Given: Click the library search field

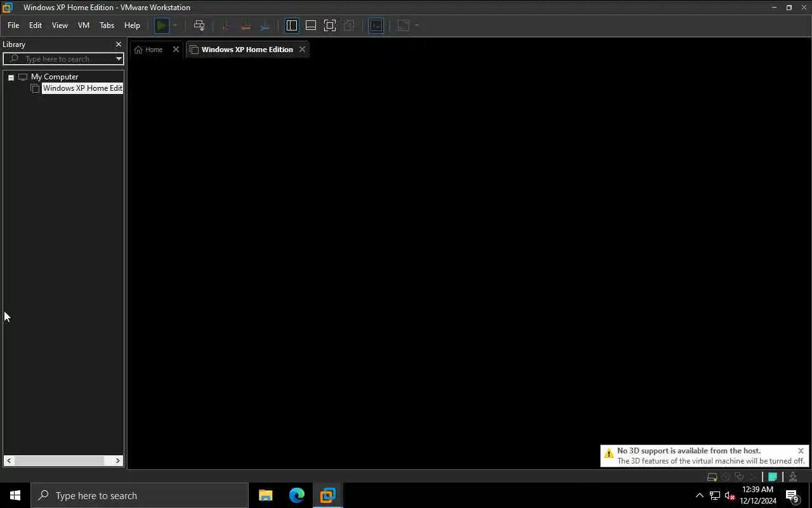Looking at the screenshot, I should point(63,58).
